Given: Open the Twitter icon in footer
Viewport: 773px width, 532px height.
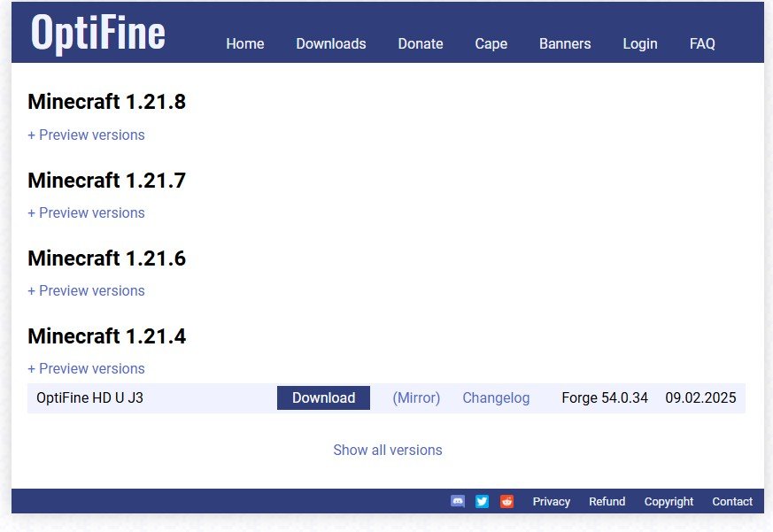Looking at the screenshot, I should [x=483, y=501].
